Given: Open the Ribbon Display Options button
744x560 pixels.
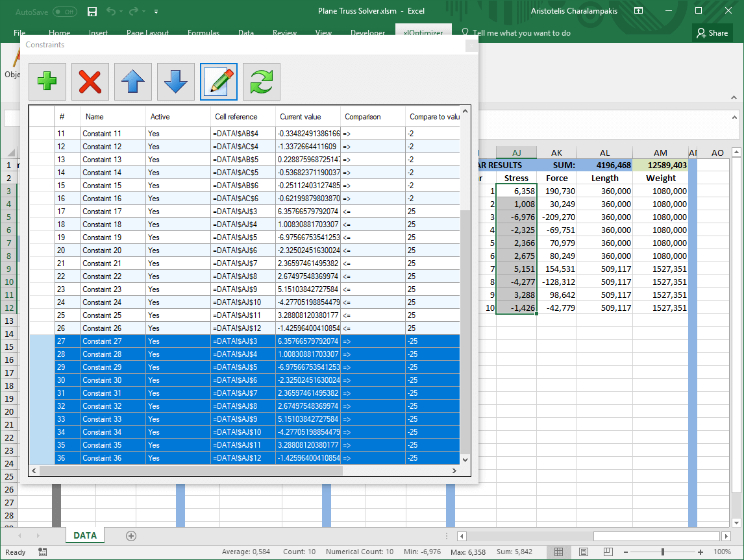Looking at the screenshot, I should (639, 11).
